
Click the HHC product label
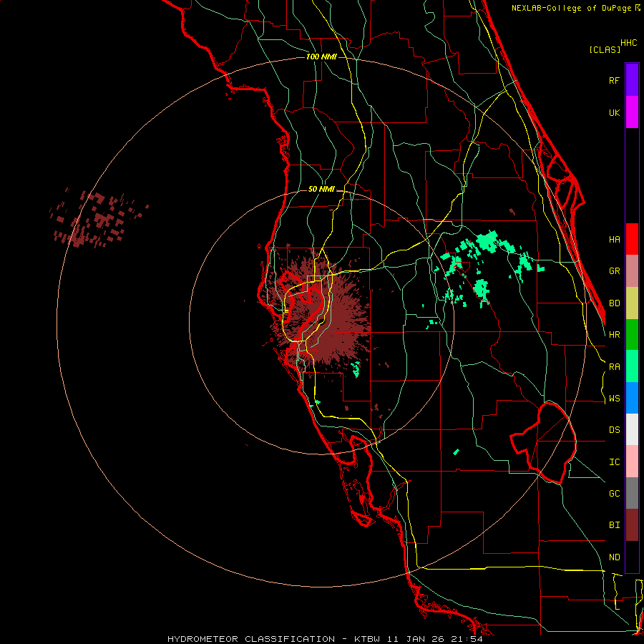point(628,43)
